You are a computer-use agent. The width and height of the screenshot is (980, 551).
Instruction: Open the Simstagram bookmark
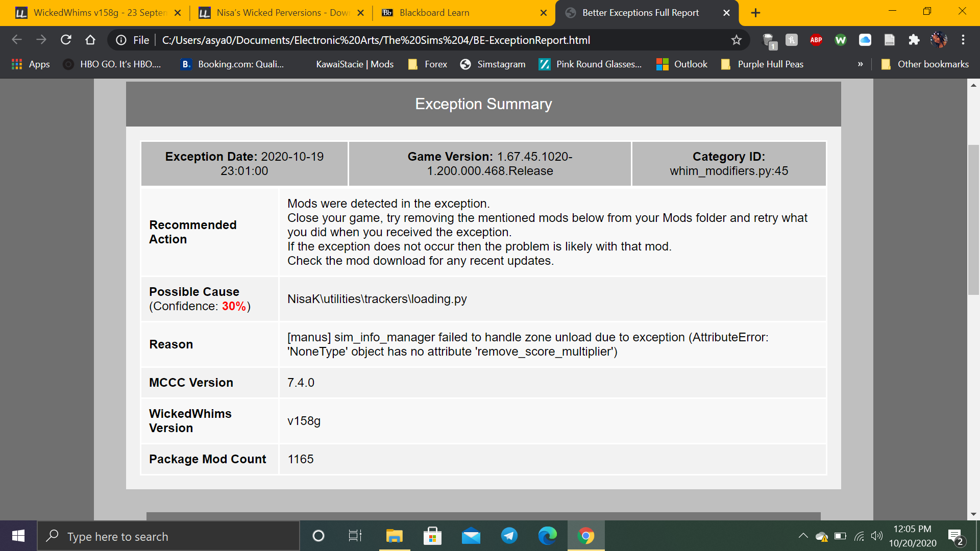[493, 64]
